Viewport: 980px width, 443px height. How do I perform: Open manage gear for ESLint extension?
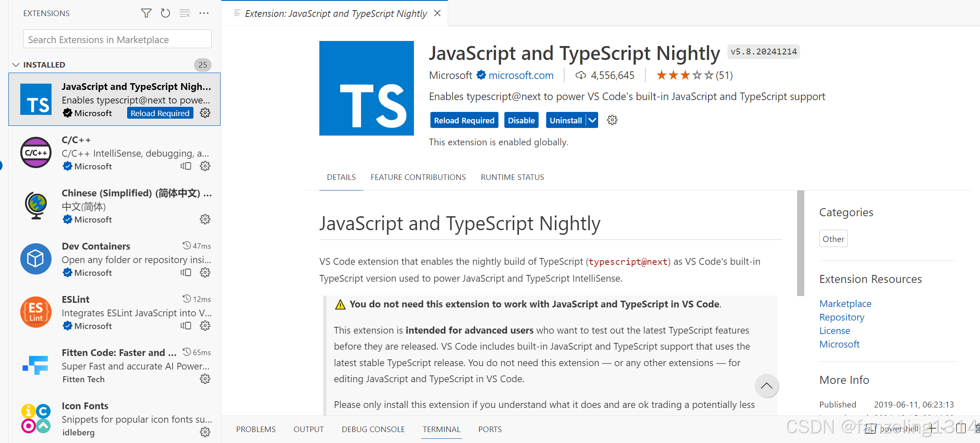click(205, 326)
